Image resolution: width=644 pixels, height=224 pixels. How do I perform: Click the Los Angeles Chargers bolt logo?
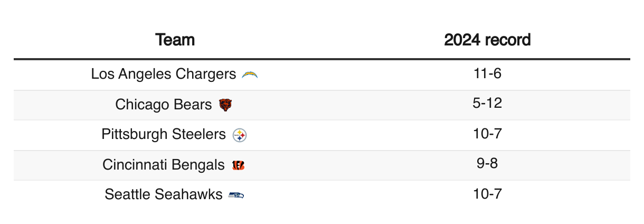pos(249,75)
